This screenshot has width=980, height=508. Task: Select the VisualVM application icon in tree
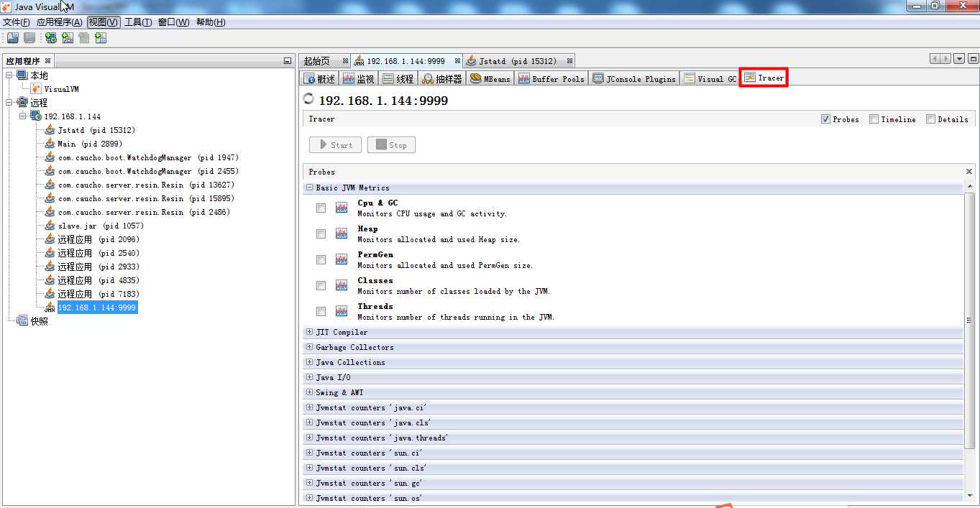coord(36,89)
